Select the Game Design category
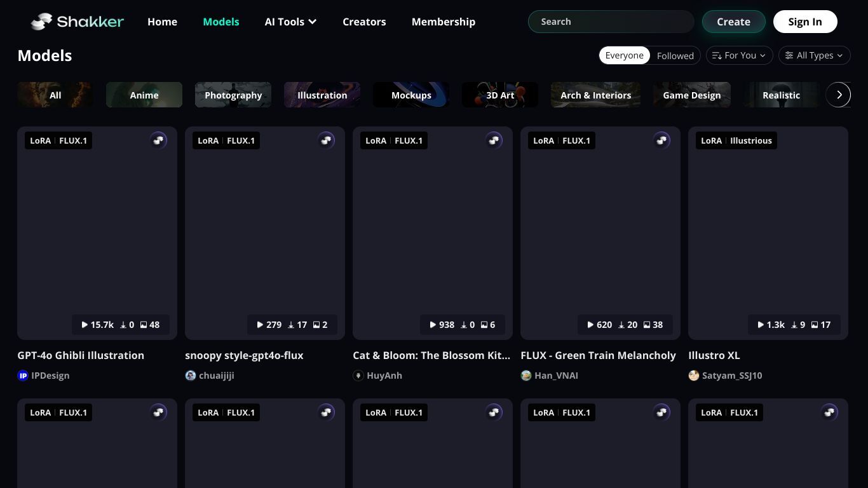Screen dimensions: 868x488 (692, 95)
